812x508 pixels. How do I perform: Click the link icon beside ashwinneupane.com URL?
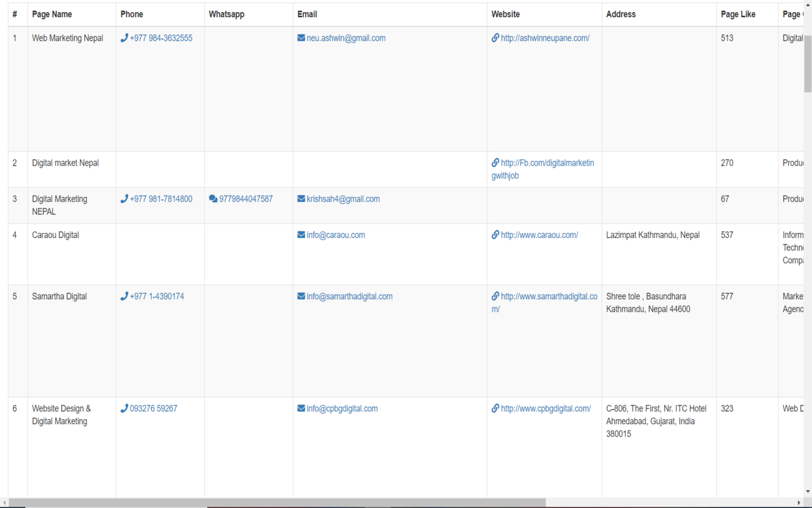click(495, 38)
